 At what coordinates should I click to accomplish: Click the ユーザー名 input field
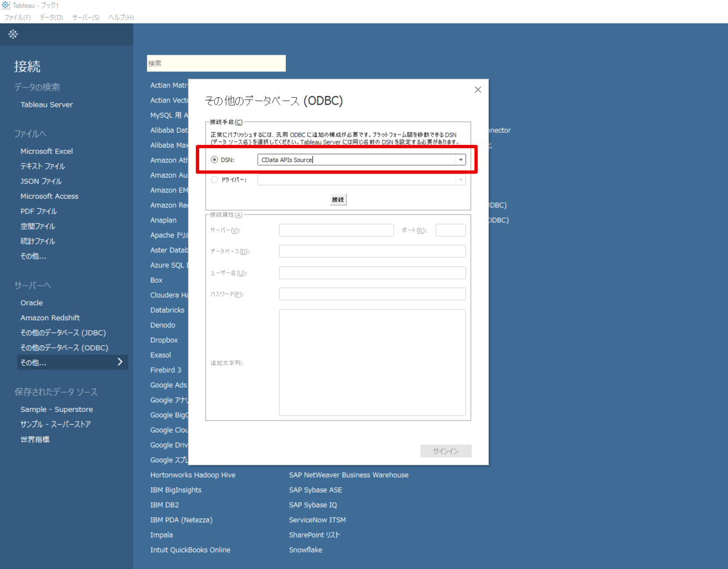tap(372, 272)
